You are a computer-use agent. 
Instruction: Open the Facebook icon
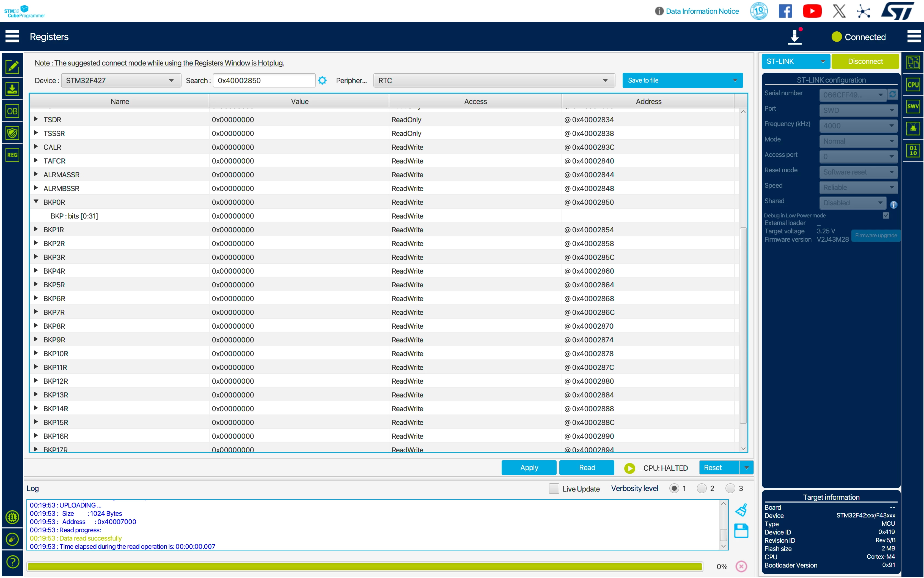pos(785,11)
